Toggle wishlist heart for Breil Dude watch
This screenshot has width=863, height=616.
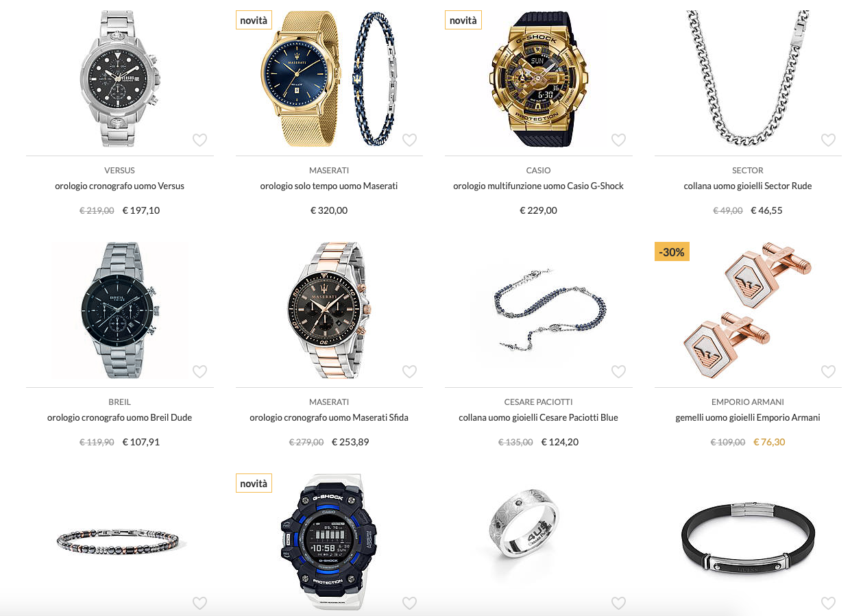[x=199, y=371]
